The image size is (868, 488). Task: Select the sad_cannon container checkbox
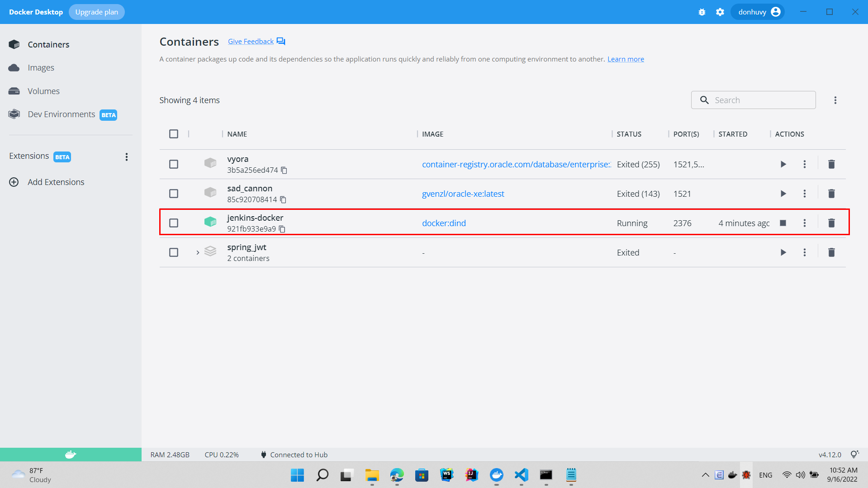tap(174, 194)
